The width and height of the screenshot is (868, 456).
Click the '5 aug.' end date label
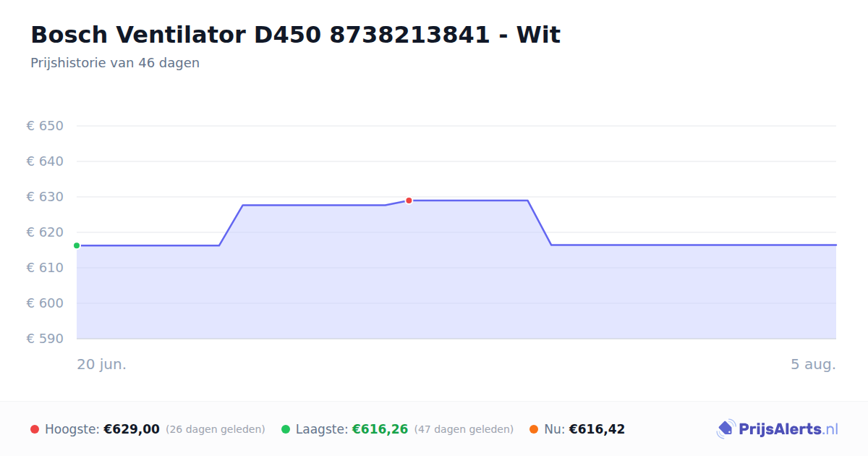pyautogui.click(x=813, y=364)
